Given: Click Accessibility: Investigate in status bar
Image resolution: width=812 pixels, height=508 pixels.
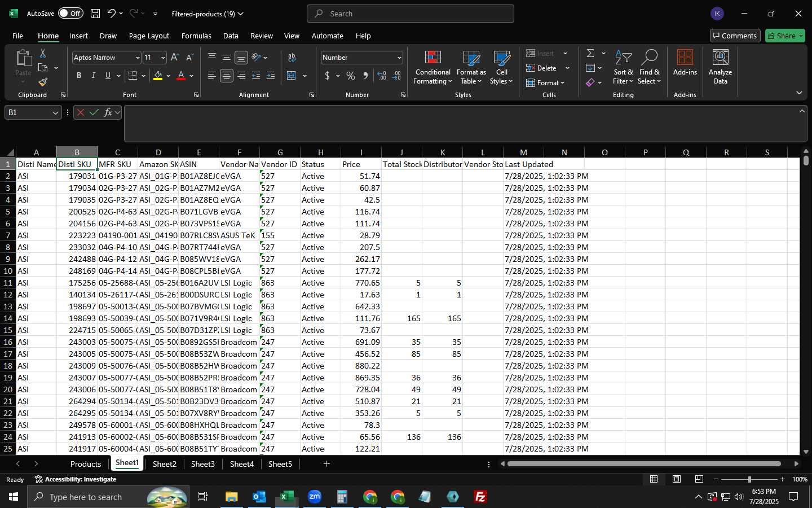Looking at the screenshot, I should pyautogui.click(x=76, y=479).
